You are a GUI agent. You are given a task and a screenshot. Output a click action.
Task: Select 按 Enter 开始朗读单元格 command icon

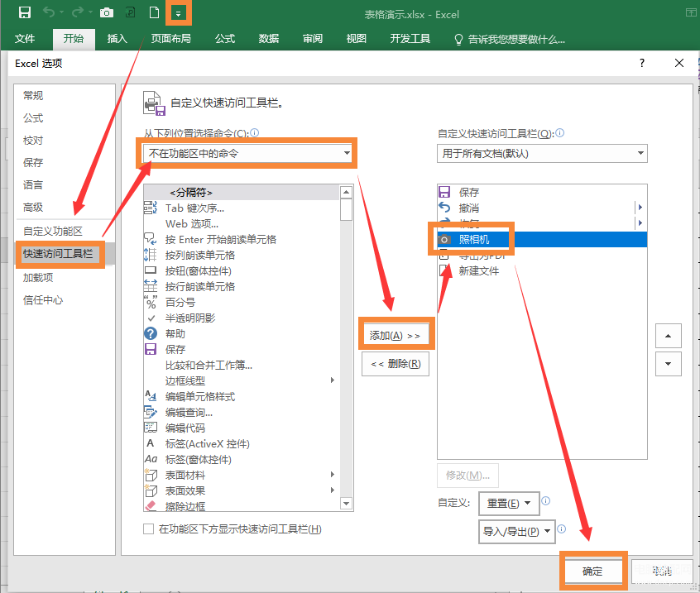[151, 239]
